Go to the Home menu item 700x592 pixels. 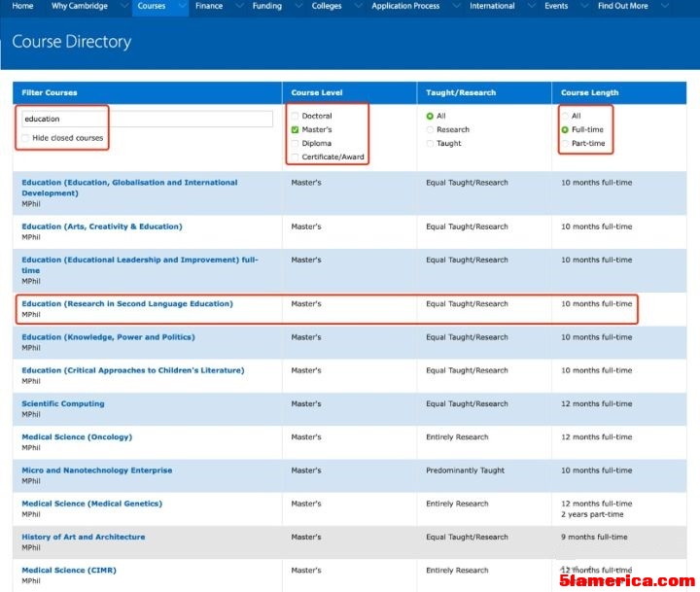(x=22, y=6)
